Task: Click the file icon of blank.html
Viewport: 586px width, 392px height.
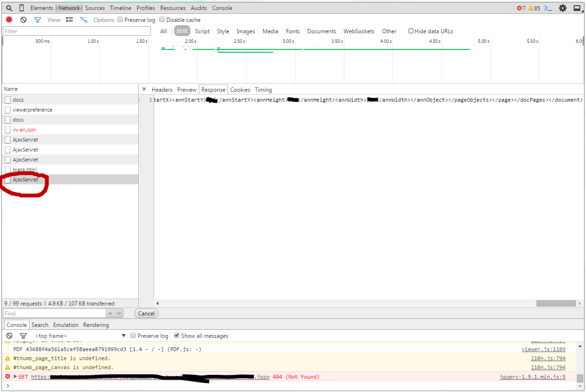Action: click(8, 170)
